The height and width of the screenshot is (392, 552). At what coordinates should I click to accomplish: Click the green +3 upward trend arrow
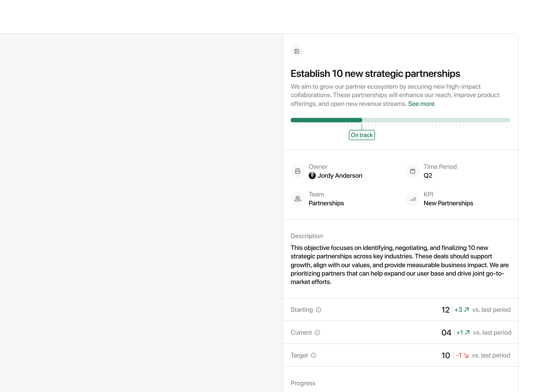pos(467,310)
